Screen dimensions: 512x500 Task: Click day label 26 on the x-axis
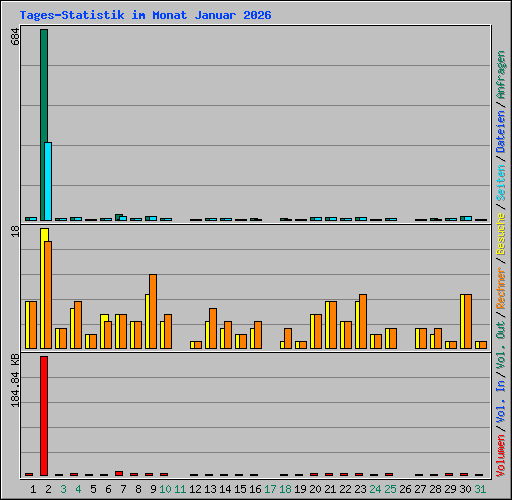[405, 489]
